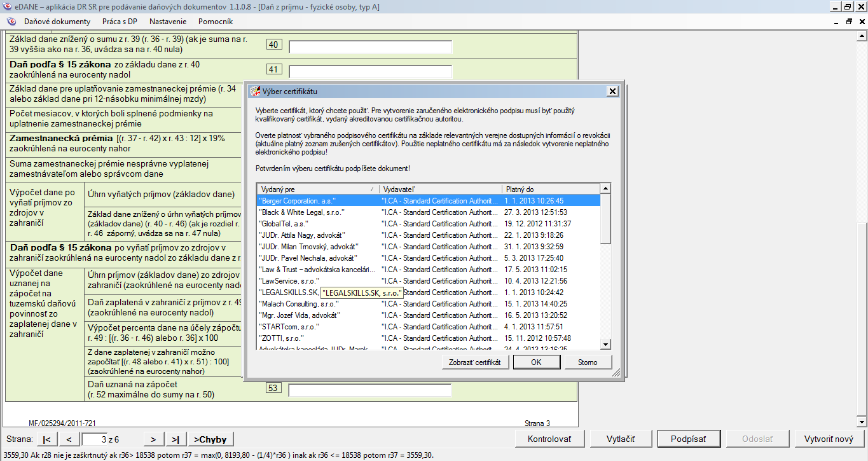The width and height of the screenshot is (868, 461).
Task: Click the eDANE logo icon in menu bar
Action: 11,22
